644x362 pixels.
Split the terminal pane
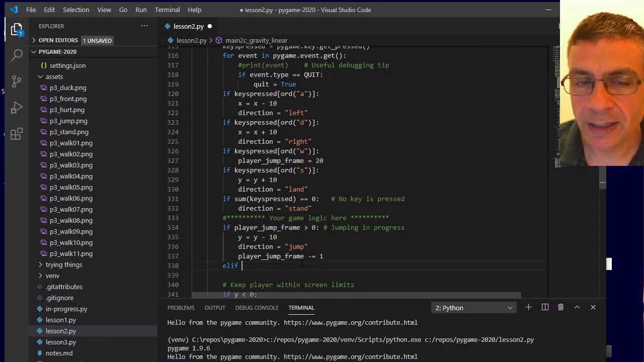coord(545,307)
